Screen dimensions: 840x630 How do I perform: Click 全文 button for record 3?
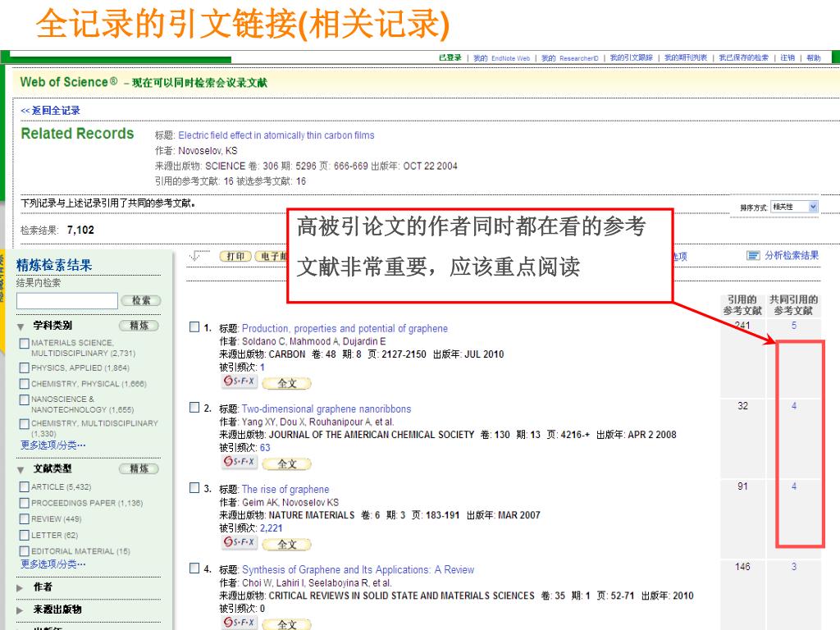[x=286, y=544]
